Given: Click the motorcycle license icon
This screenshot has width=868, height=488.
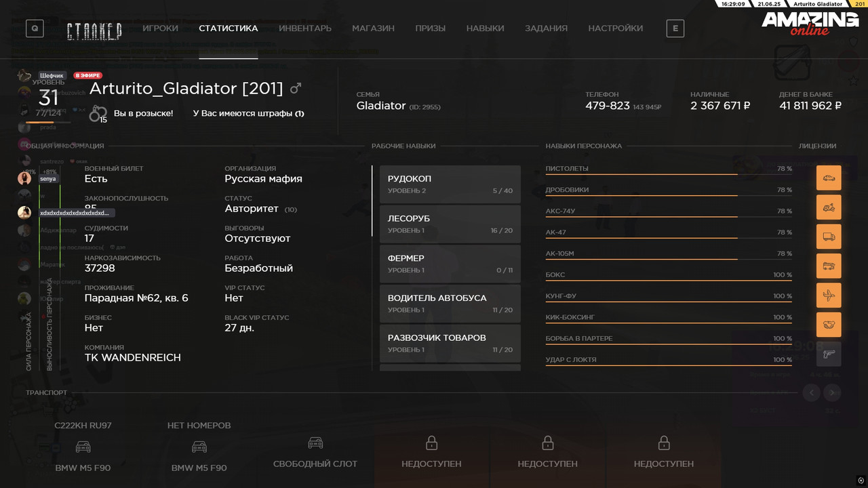Looking at the screenshot, I should point(829,207).
